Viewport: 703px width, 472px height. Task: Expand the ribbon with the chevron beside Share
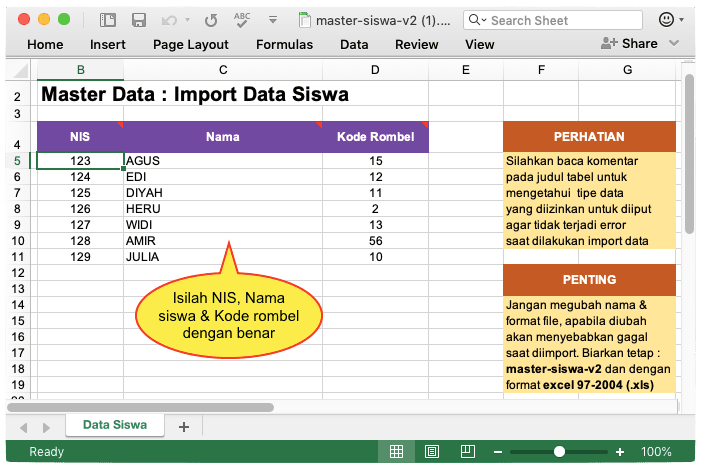click(x=674, y=43)
